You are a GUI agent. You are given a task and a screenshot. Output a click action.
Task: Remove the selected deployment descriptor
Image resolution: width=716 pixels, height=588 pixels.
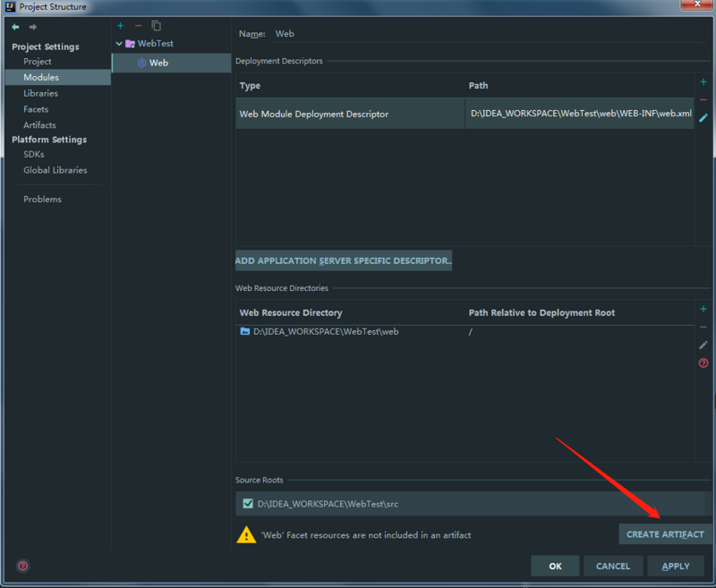pos(703,99)
